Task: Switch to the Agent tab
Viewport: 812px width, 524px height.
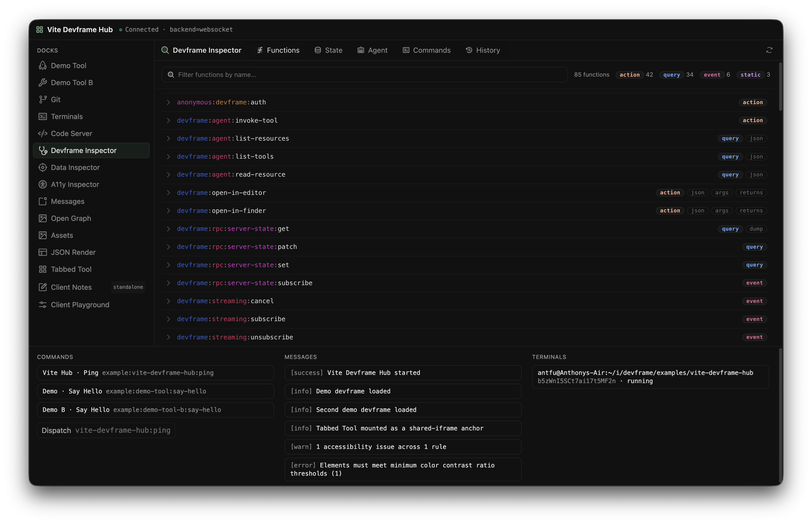Action: tap(373, 50)
